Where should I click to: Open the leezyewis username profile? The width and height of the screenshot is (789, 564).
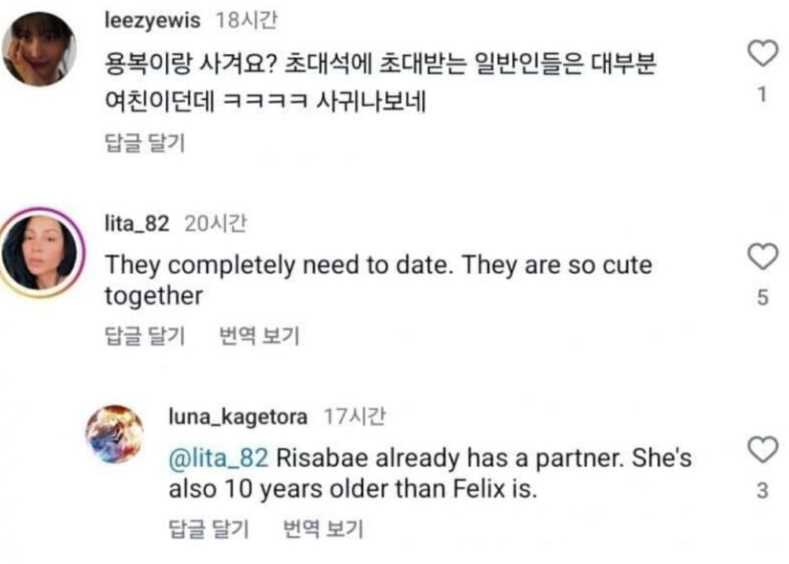point(152,20)
